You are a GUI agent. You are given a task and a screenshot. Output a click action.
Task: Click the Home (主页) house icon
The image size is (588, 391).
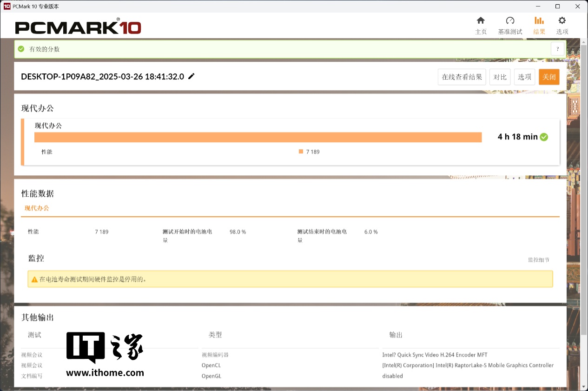coord(481,21)
